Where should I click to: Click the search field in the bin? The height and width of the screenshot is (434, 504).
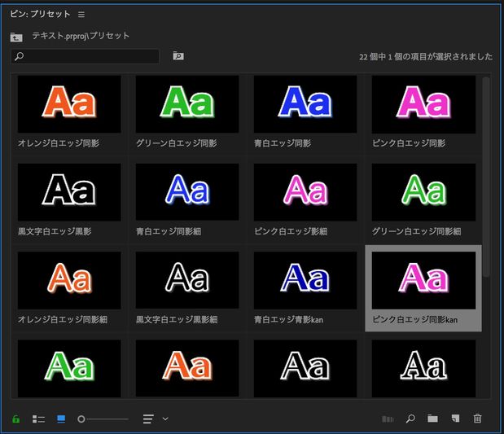pos(85,56)
